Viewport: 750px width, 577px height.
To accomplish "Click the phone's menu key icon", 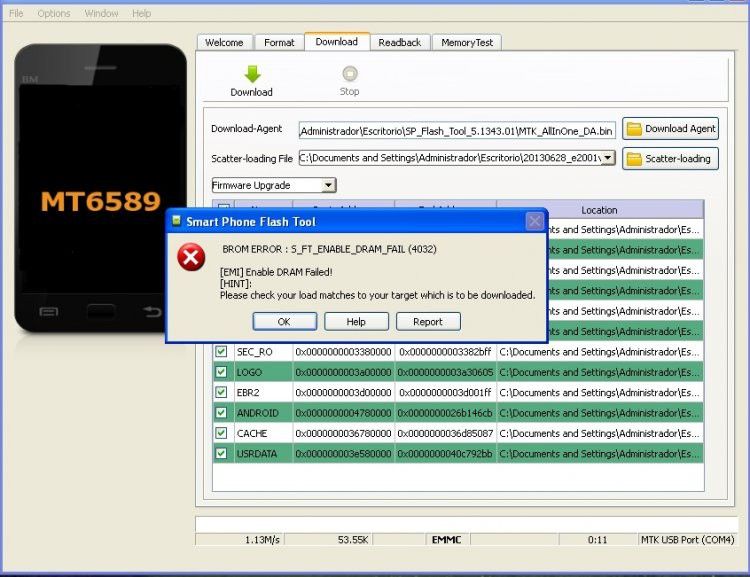I will [x=48, y=312].
